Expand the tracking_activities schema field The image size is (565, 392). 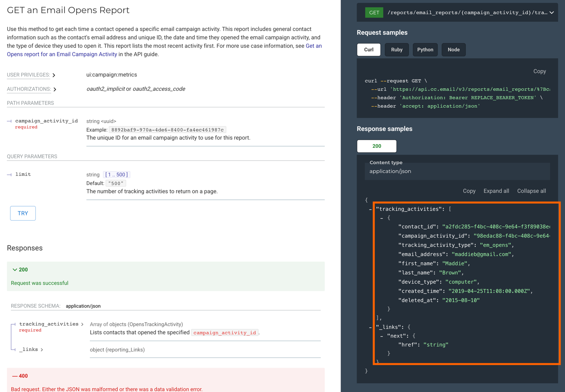(x=82, y=324)
